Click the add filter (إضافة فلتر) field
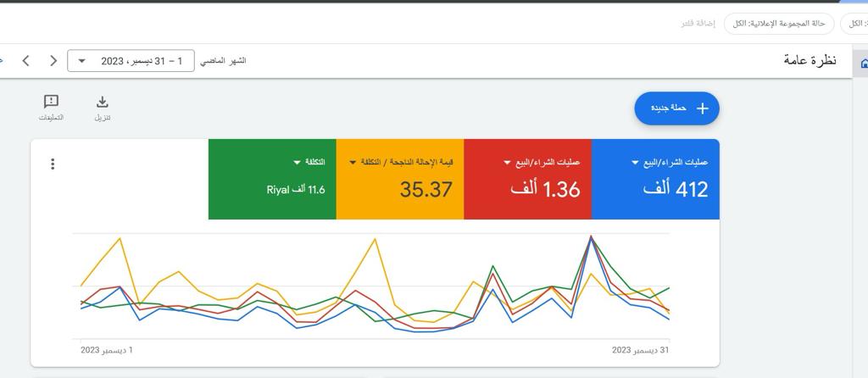 [x=698, y=24]
